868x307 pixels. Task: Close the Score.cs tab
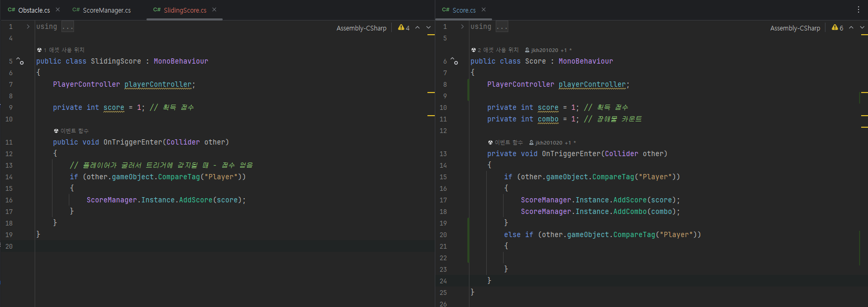[x=484, y=10]
